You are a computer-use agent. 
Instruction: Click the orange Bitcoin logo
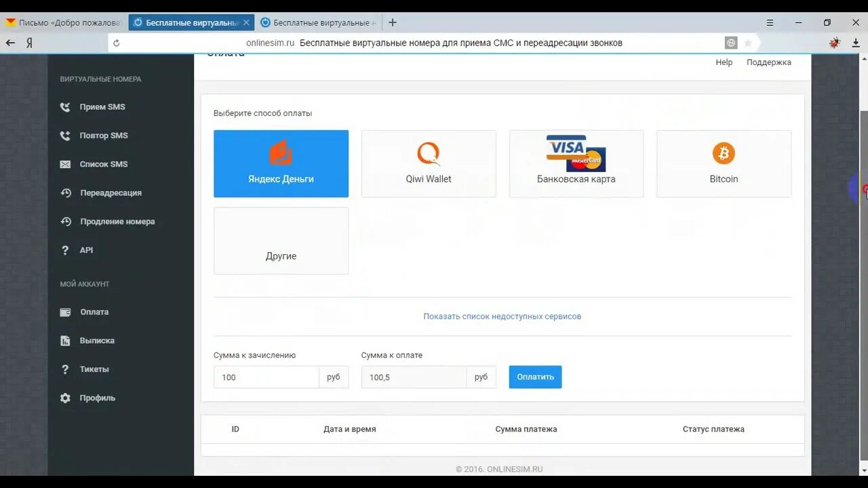tap(724, 153)
